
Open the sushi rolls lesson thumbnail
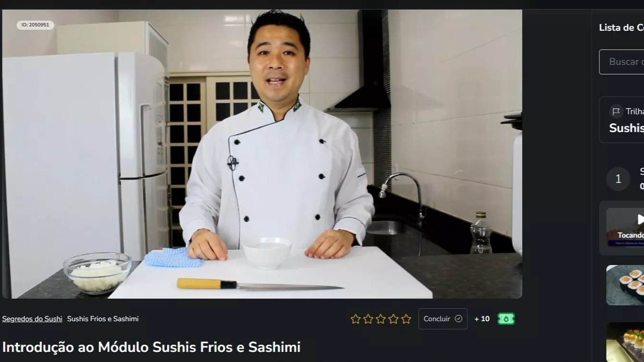point(625,285)
